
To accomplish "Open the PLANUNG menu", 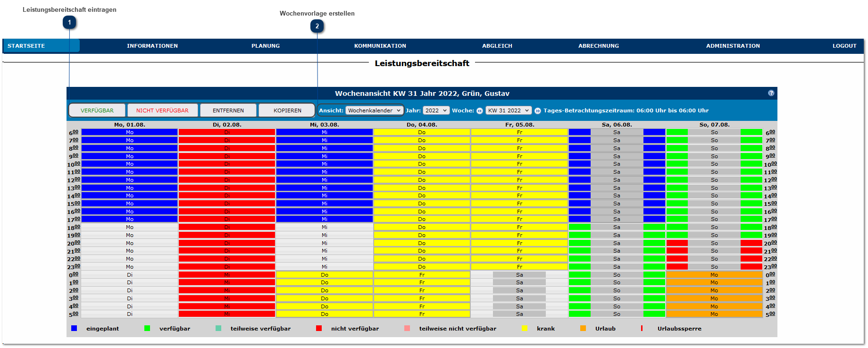I will [266, 46].
